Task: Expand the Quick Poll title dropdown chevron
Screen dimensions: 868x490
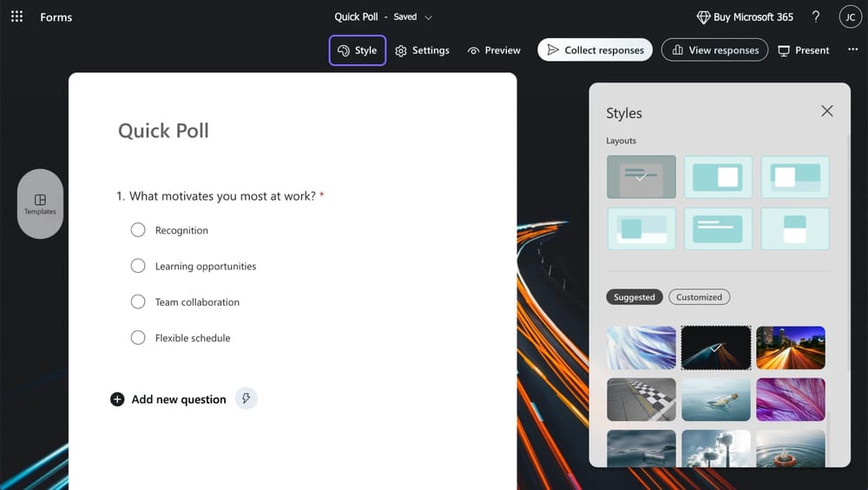Action: [428, 17]
